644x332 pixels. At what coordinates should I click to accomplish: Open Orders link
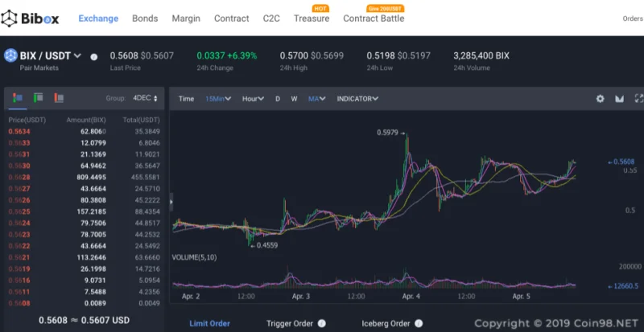pos(633,18)
